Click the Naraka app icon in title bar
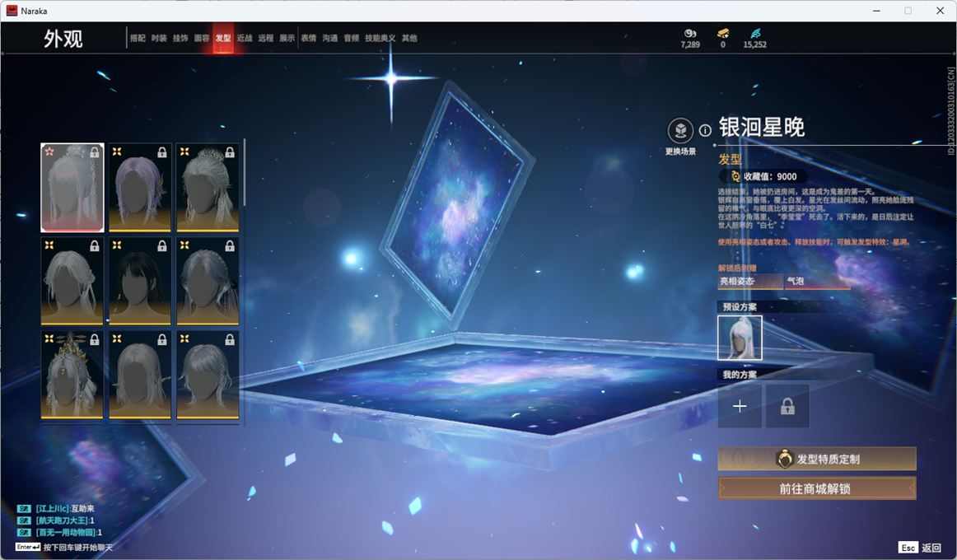 click(11, 11)
